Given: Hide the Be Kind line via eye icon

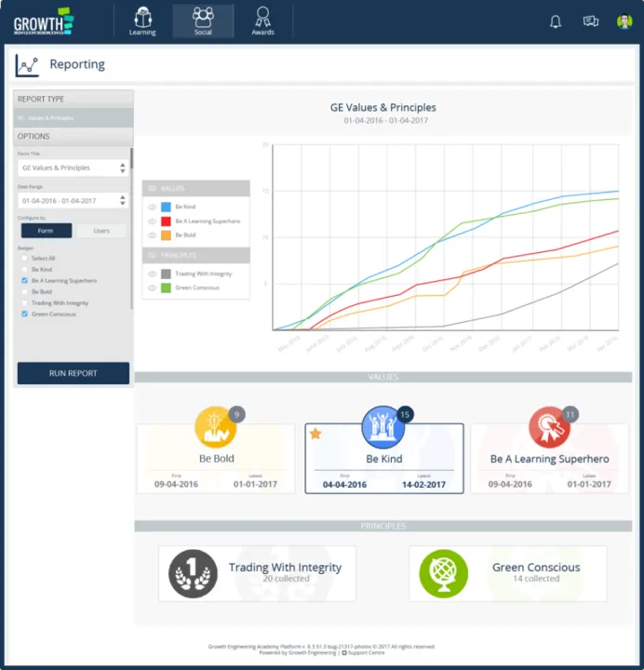Looking at the screenshot, I should click(152, 207).
